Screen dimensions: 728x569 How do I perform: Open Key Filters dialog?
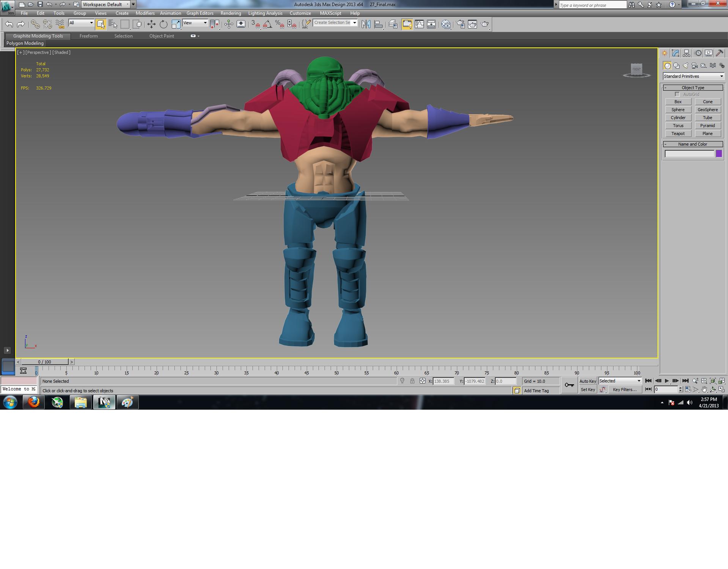click(624, 389)
